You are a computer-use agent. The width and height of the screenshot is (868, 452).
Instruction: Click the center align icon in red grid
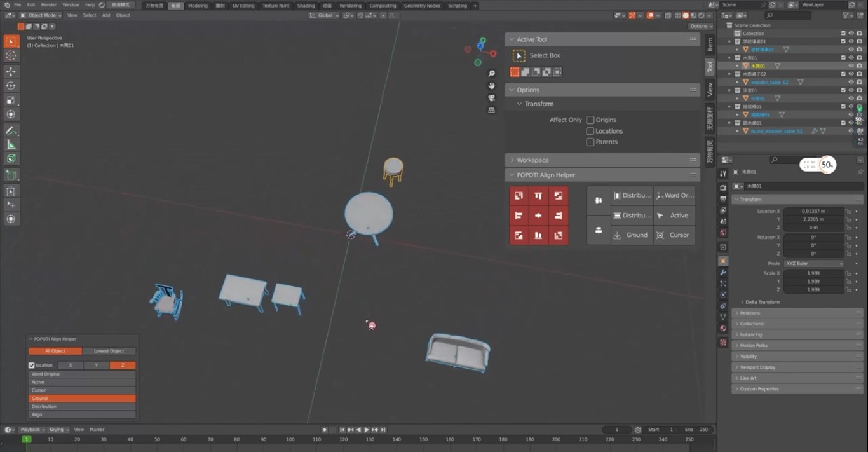tap(538, 216)
